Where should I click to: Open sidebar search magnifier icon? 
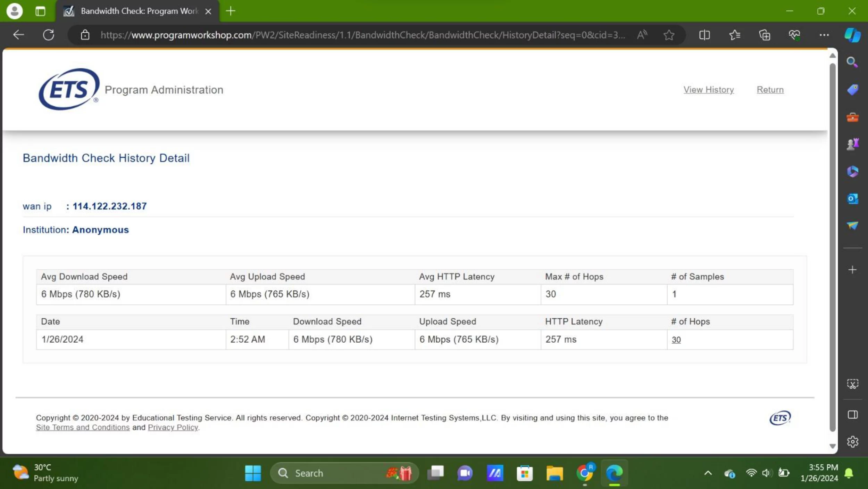point(852,62)
